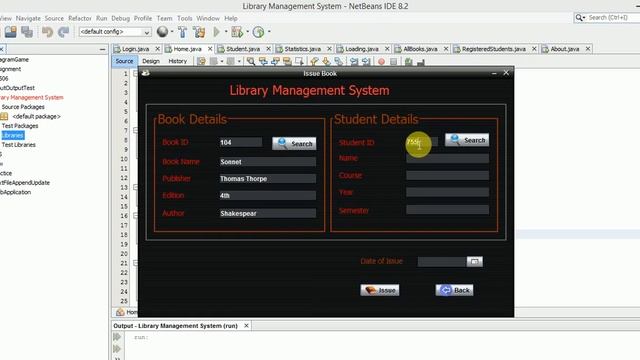The width and height of the screenshot is (640, 360).
Task: Switch to the Loading.java tab
Action: coord(362,49)
